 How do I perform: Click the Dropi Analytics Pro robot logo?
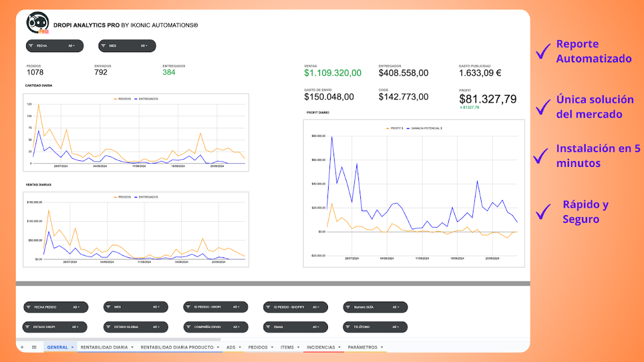[x=37, y=23]
